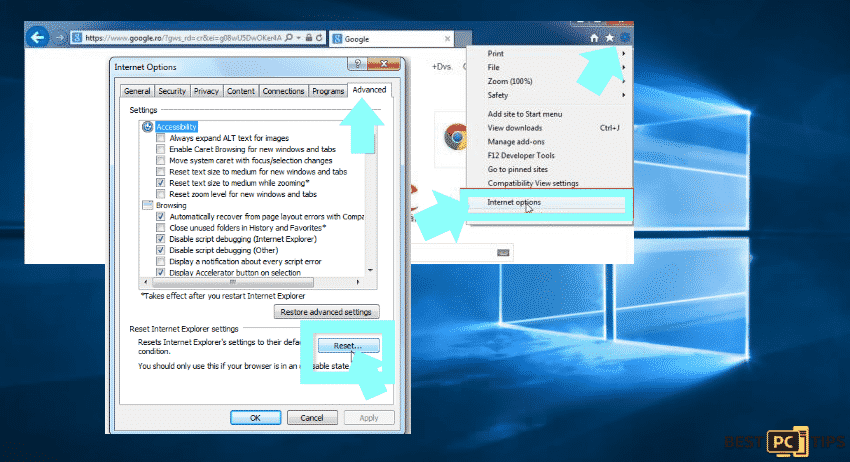This screenshot has height=462, width=850.
Task: Open the address bar dropdown arrow
Action: pyautogui.click(x=299, y=37)
